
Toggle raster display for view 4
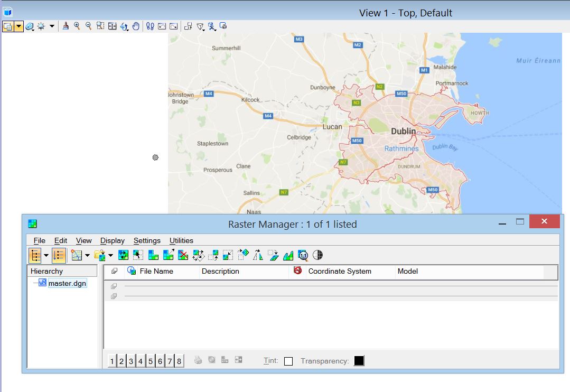pyautogui.click(x=141, y=361)
